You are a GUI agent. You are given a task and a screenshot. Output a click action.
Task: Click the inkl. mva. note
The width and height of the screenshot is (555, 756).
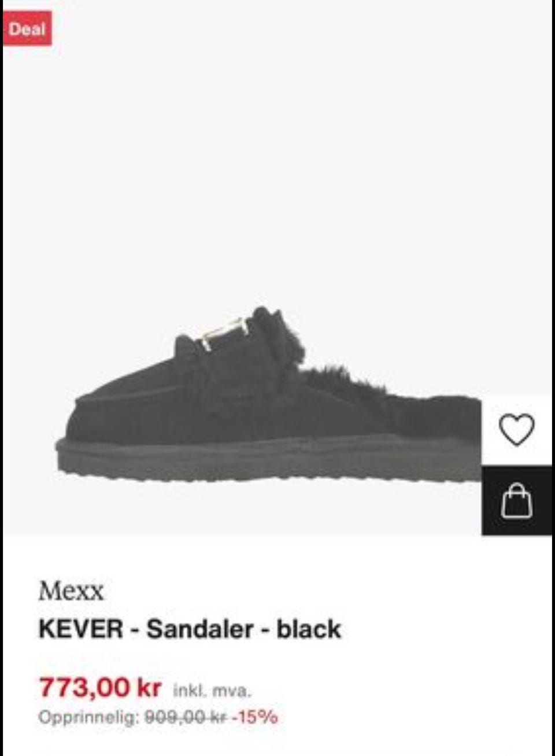[x=212, y=691]
